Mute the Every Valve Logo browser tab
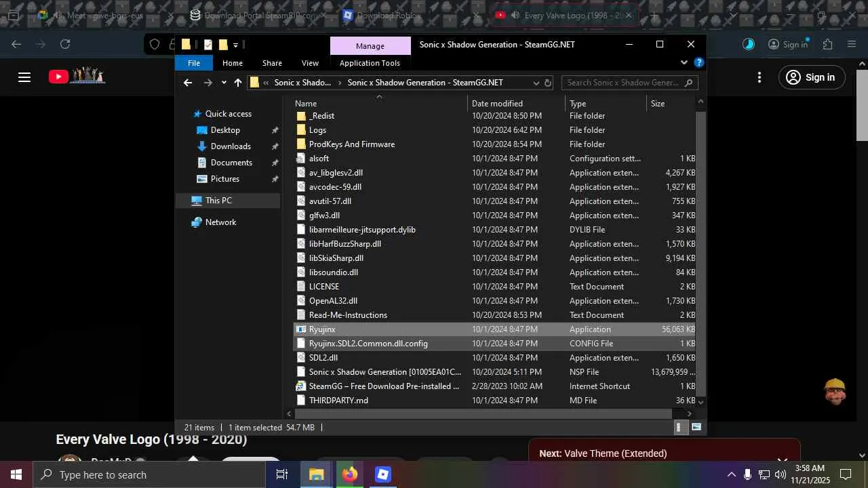Screen dimensions: 868x488 tap(516, 15)
